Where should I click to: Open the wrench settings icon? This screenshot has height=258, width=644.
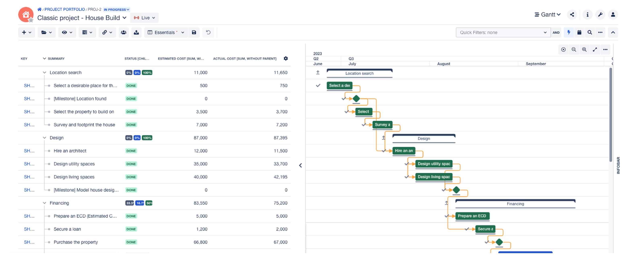click(600, 15)
